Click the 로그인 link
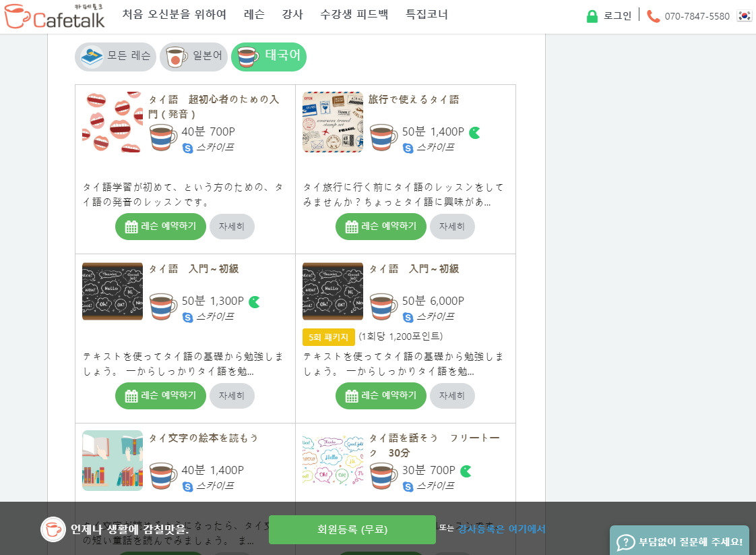 coord(618,16)
